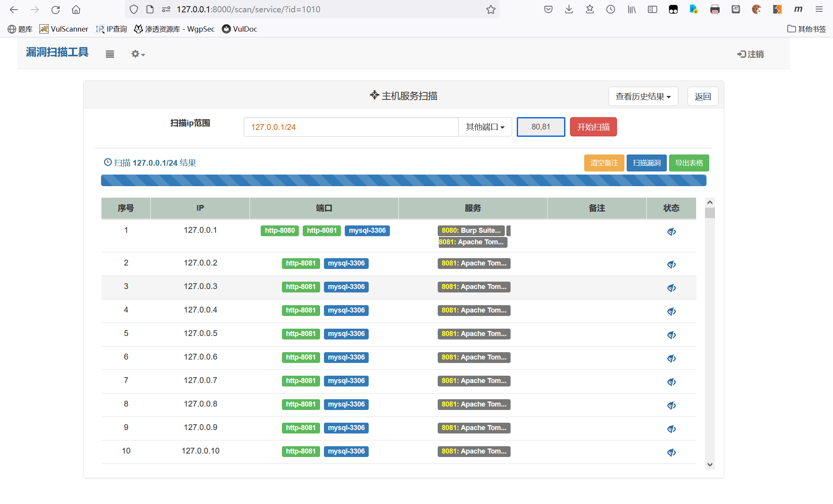Click the hamburger menu icon in the navbar
833x504 pixels.
(x=110, y=54)
